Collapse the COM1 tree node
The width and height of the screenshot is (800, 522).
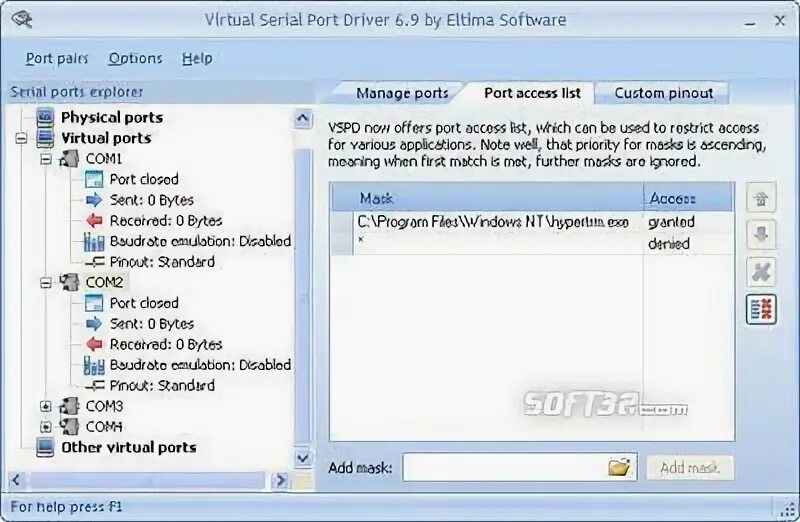coord(45,159)
